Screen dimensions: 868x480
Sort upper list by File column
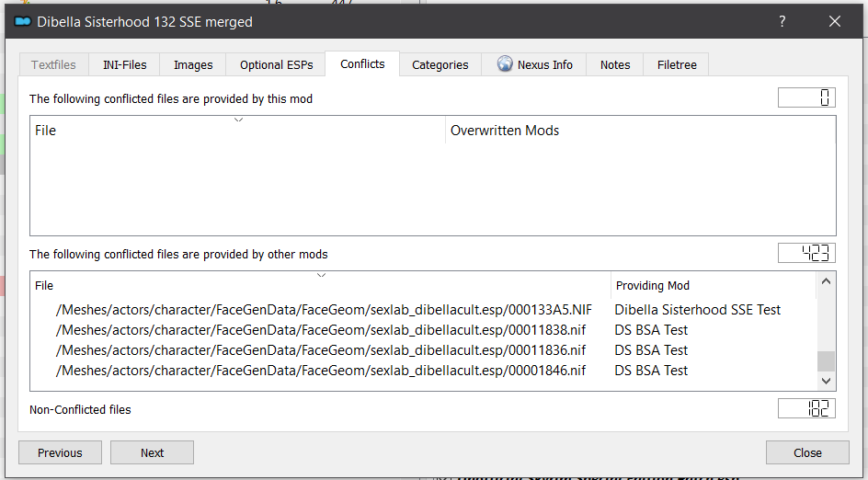238,130
